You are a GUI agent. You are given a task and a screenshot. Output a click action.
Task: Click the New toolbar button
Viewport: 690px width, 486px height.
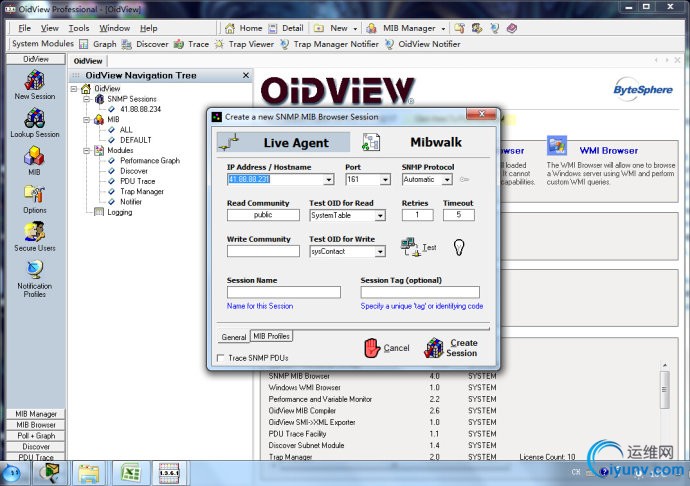(x=331, y=28)
